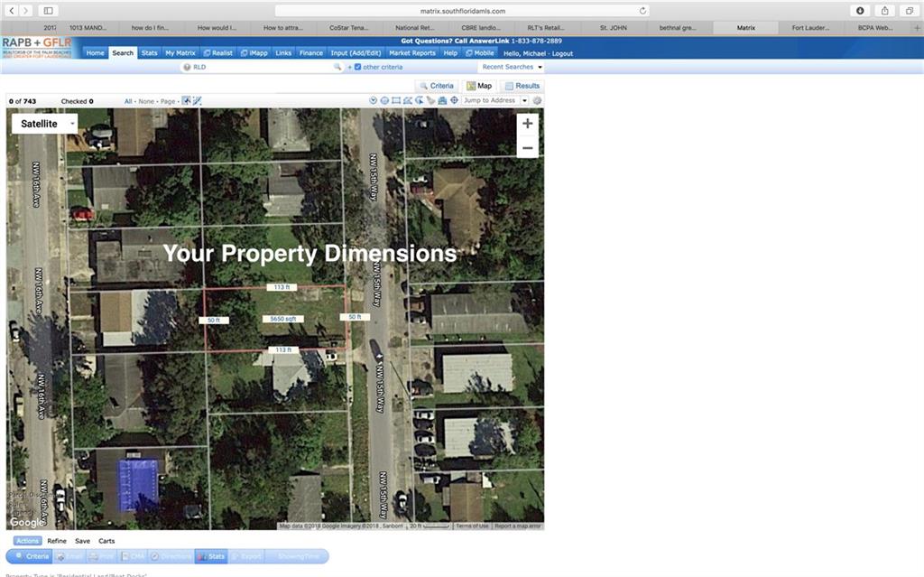Select the circle radius tool on map toolbar
924x577 pixels.
pos(385,100)
